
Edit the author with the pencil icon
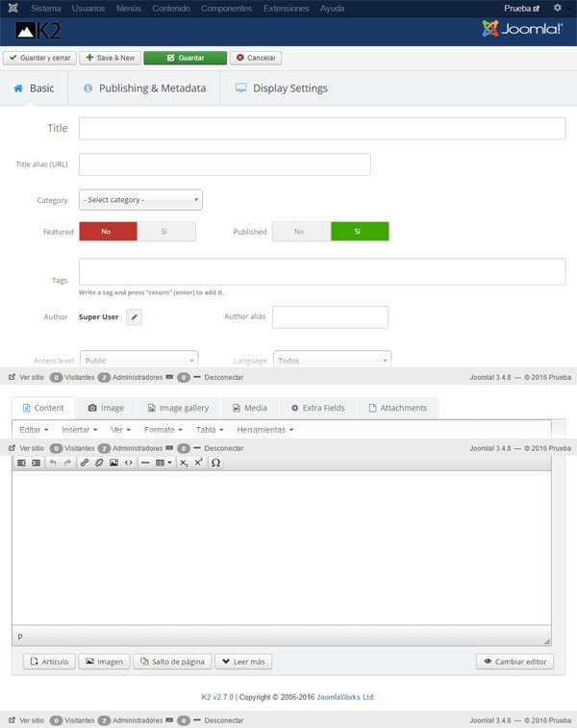click(135, 317)
